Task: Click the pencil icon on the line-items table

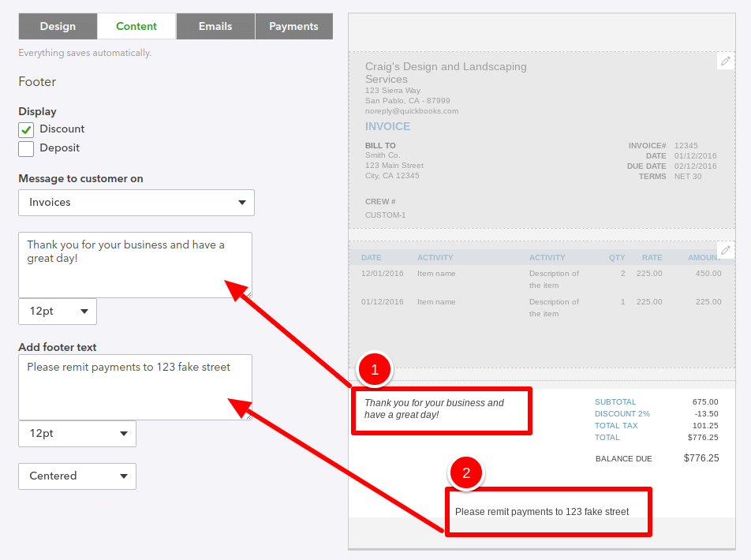Action: tap(726, 250)
